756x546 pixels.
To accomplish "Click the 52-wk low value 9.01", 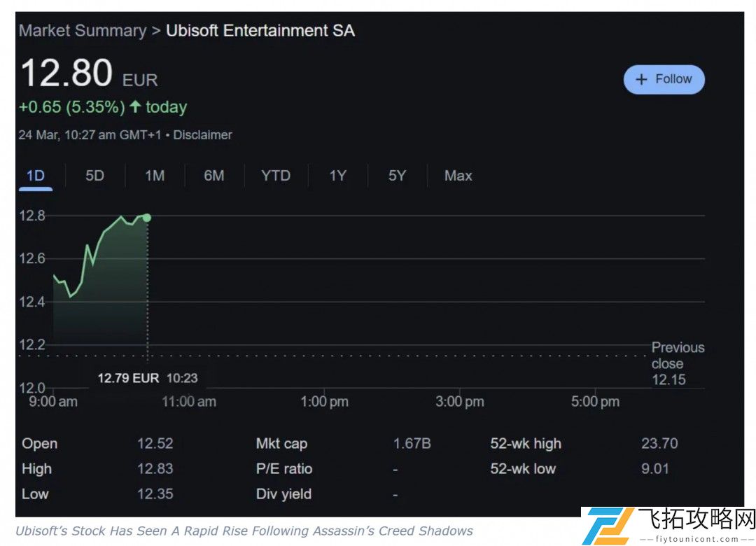I will tap(655, 468).
